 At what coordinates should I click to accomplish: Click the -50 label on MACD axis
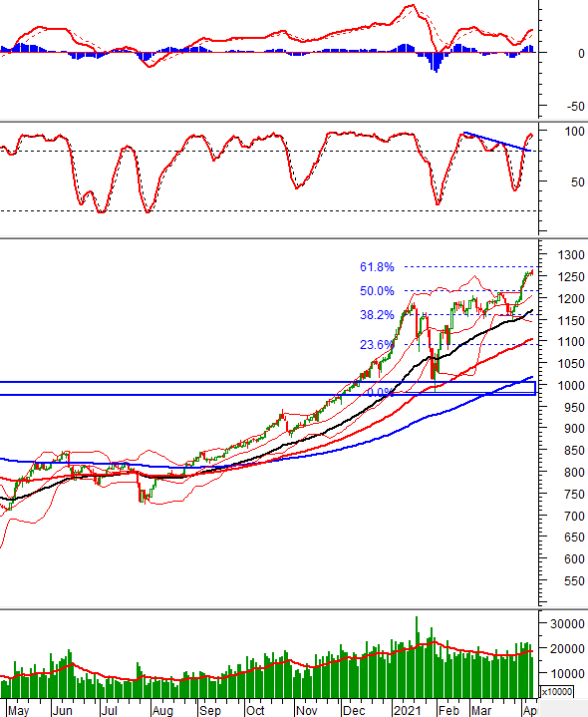tap(576, 106)
